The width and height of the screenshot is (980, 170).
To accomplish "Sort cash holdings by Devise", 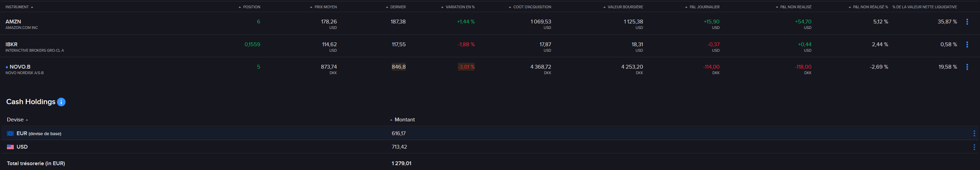I will click(x=15, y=119).
